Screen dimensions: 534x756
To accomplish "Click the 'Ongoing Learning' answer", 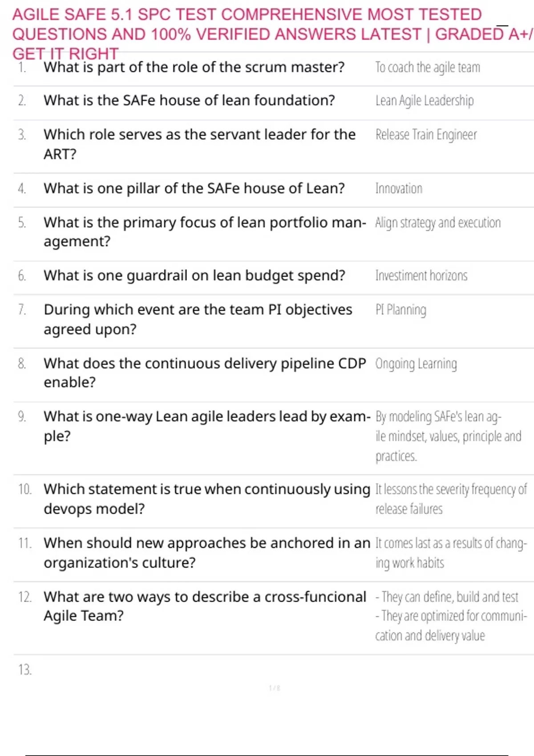I will coord(416,364).
